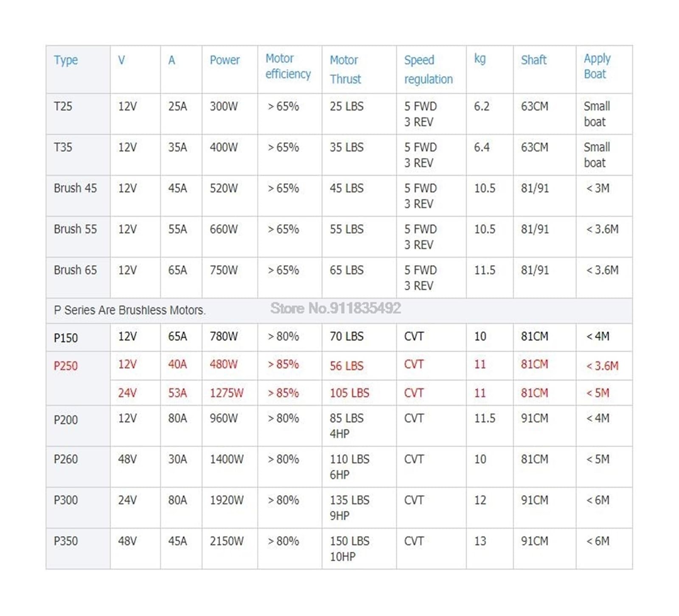The height and width of the screenshot is (616, 679).
Task: Select the Motor efficiency column header
Action: click(288, 66)
